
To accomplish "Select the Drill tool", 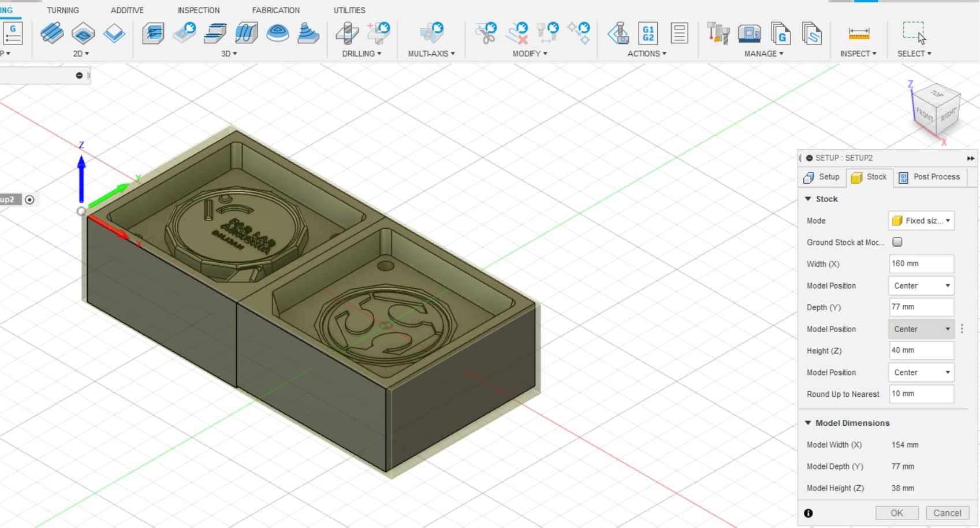I will 347,33.
